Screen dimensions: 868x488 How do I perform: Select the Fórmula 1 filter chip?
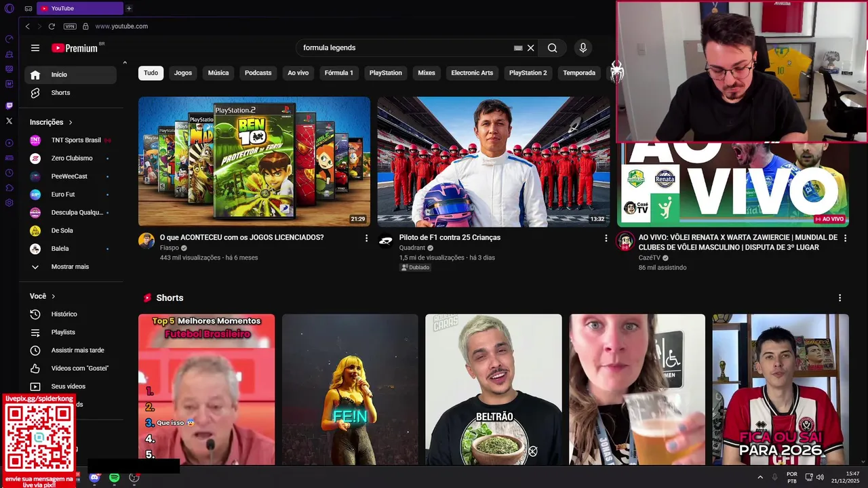(x=338, y=73)
